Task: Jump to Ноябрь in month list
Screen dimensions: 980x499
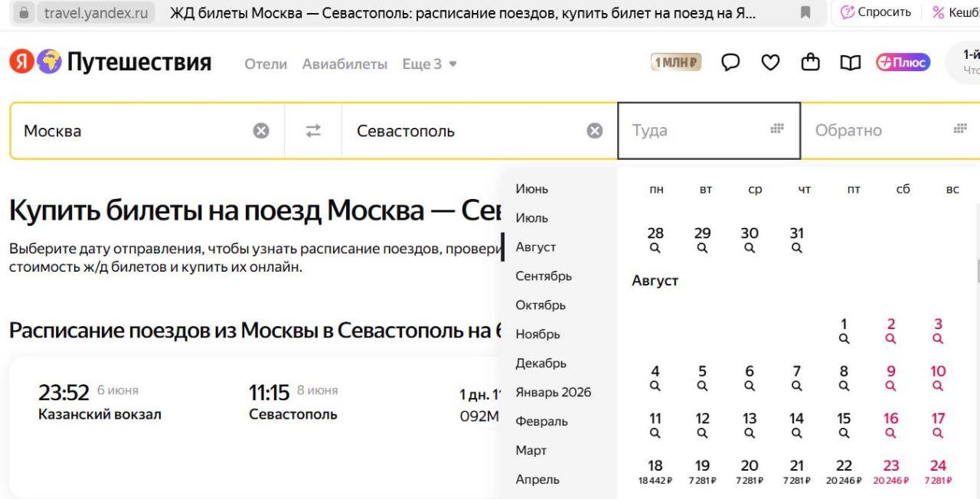Action: pyautogui.click(x=537, y=334)
